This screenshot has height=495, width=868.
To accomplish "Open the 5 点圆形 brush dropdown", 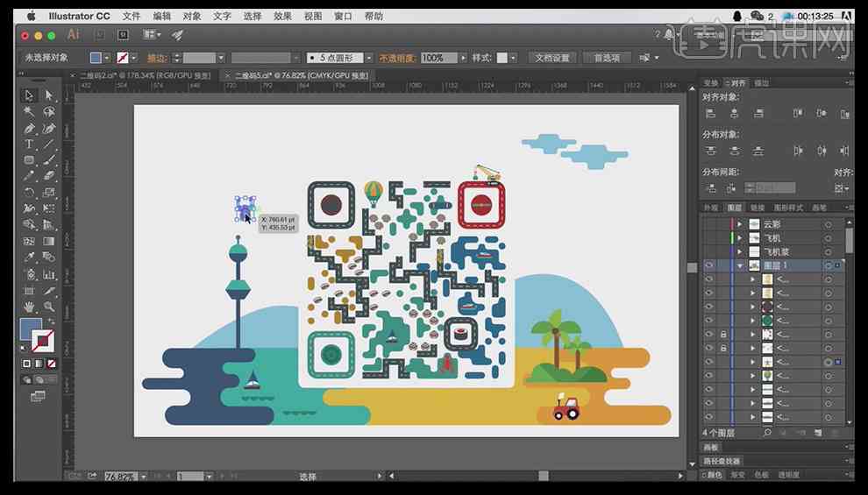I will click(368, 58).
